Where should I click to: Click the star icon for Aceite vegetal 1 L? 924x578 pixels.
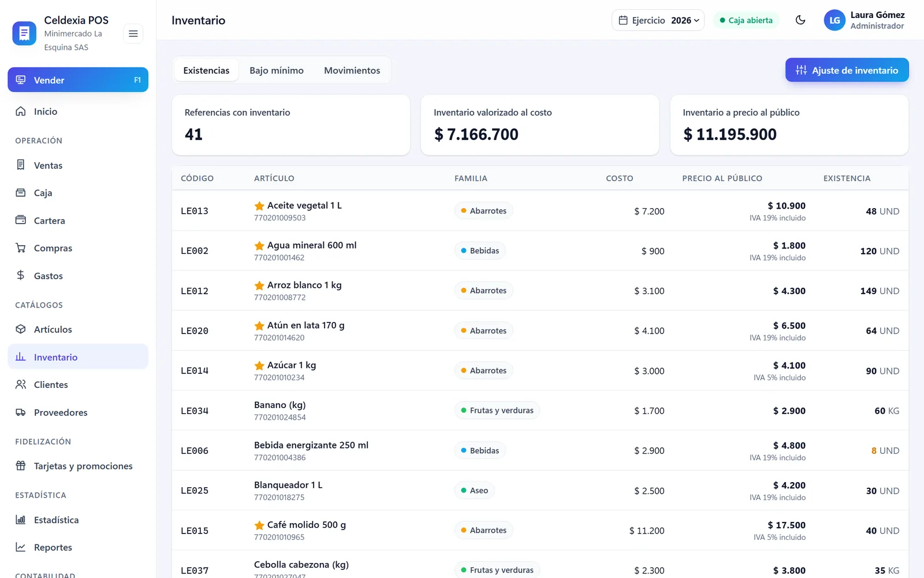(x=259, y=206)
